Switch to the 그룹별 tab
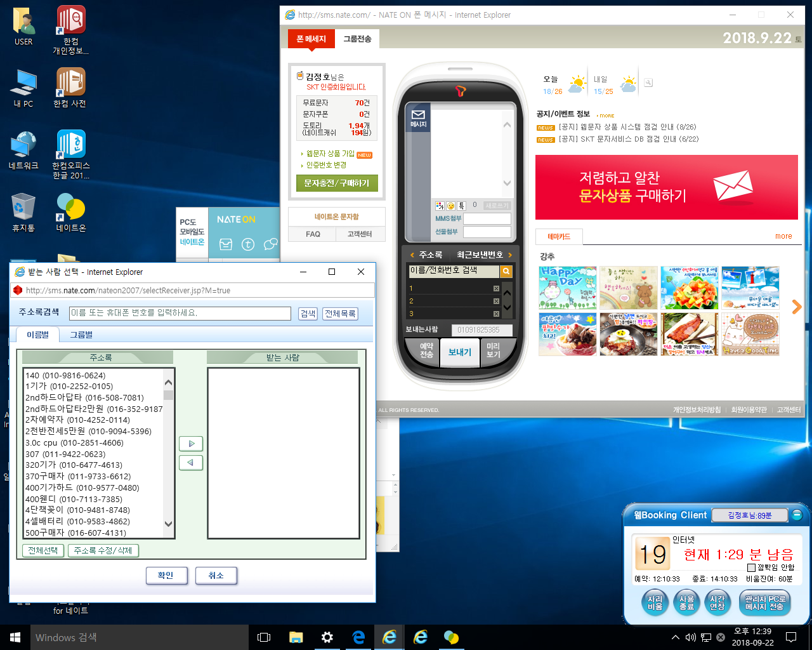The height and width of the screenshot is (650, 812). coord(81,335)
